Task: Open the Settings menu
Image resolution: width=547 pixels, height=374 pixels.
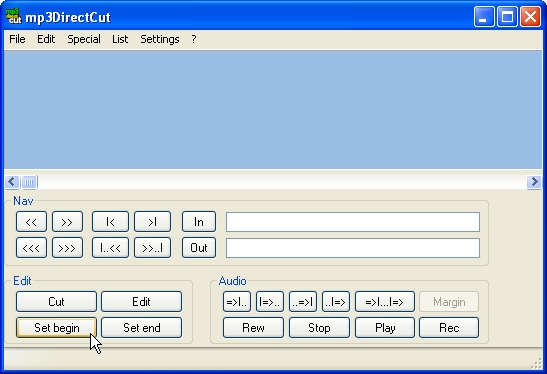Action: tap(160, 39)
